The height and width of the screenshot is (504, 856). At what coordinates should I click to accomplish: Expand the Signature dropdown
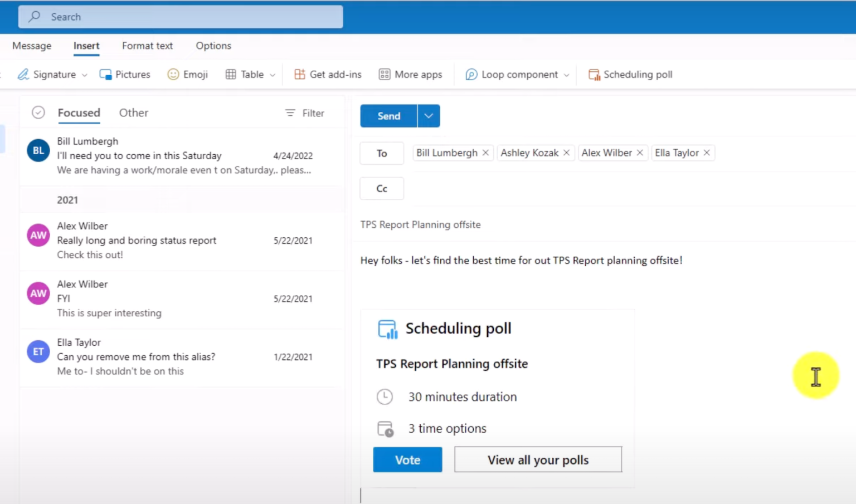pos(84,74)
